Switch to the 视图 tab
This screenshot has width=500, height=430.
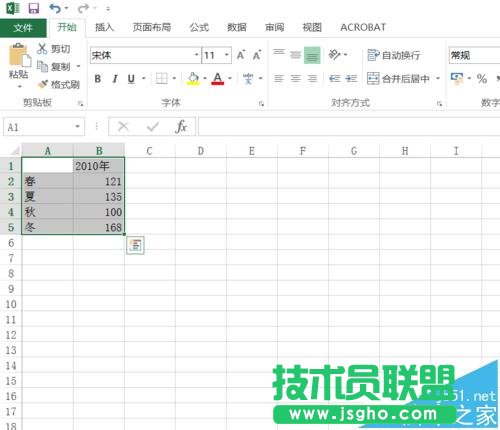coord(312,27)
